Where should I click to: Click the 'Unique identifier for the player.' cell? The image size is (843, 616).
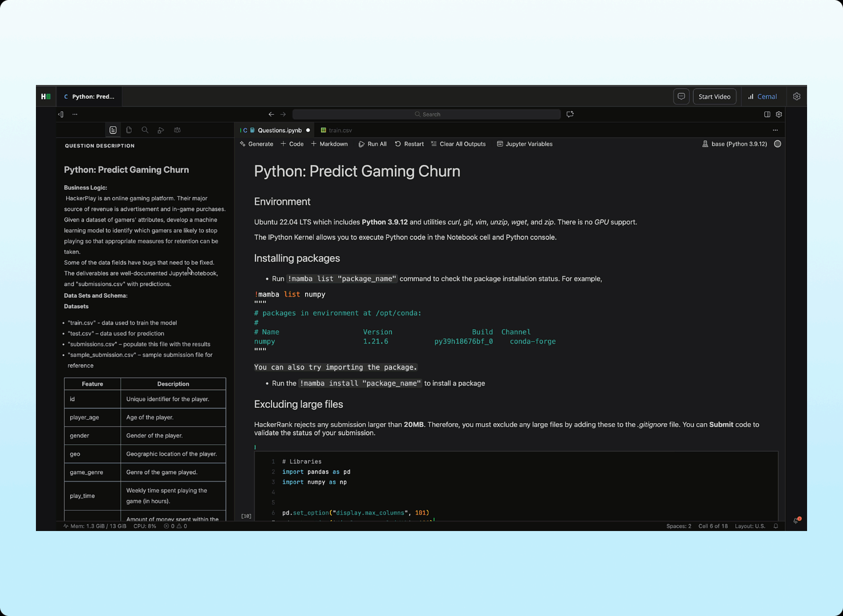coord(173,399)
